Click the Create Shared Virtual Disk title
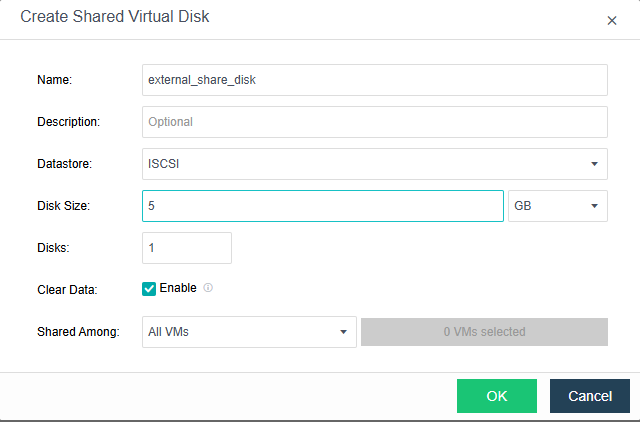Image resolution: width=640 pixels, height=422 pixels. point(115,17)
